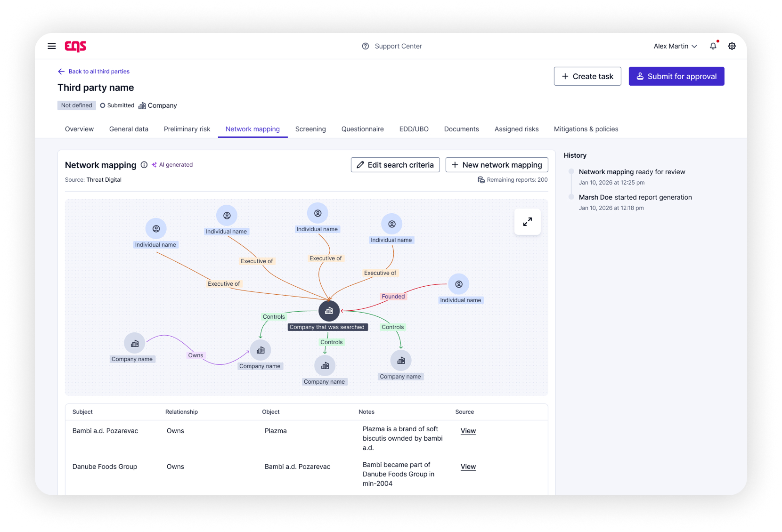Click the AI generated sparkle icon
This screenshot has width=782, height=532.
tap(154, 165)
